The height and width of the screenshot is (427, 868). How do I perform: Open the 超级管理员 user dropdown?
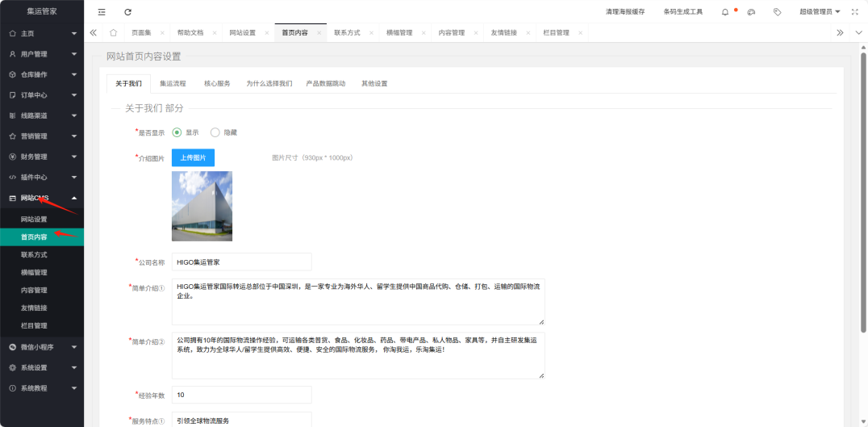point(820,11)
